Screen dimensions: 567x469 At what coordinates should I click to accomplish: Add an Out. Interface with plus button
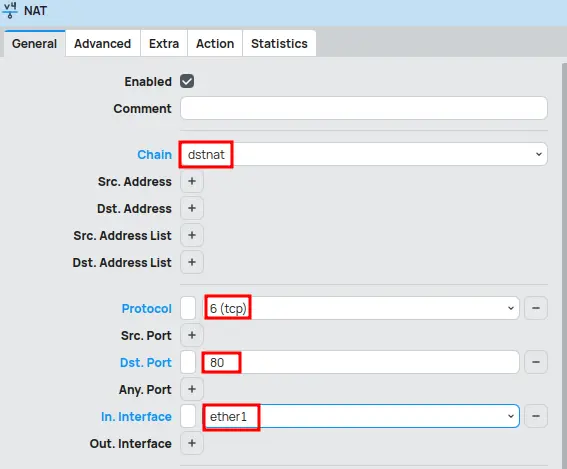(x=192, y=443)
